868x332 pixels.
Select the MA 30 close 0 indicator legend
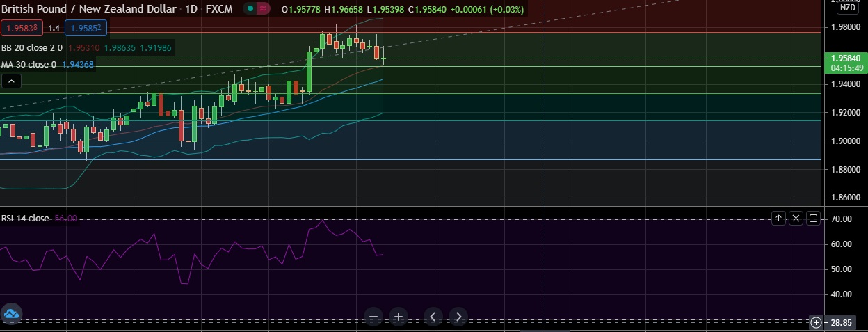pos(29,64)
